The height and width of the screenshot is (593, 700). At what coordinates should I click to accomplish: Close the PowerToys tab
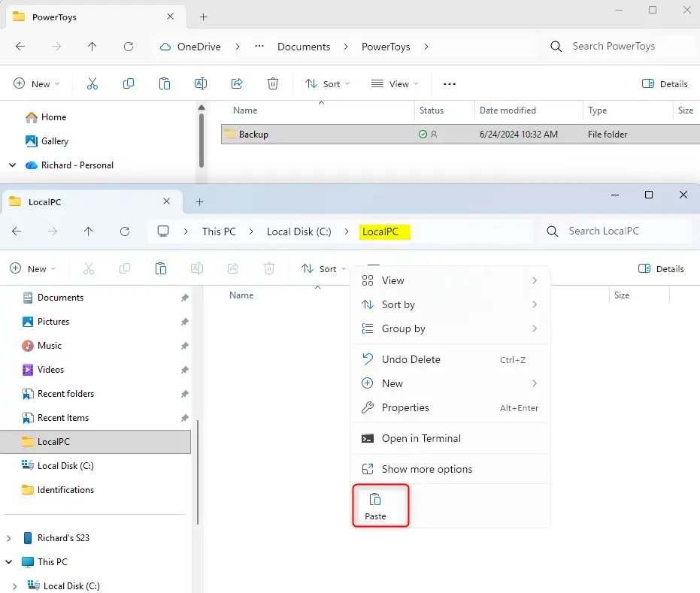click(x=170, y=17)
